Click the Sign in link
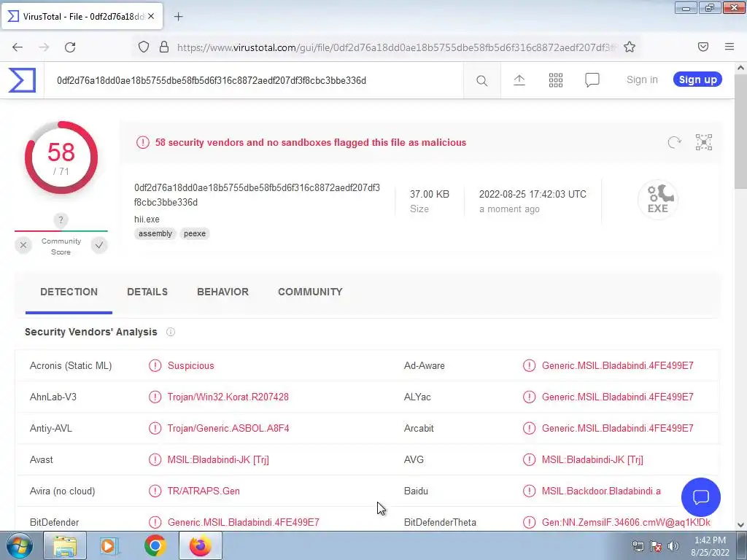 [642, 80]
